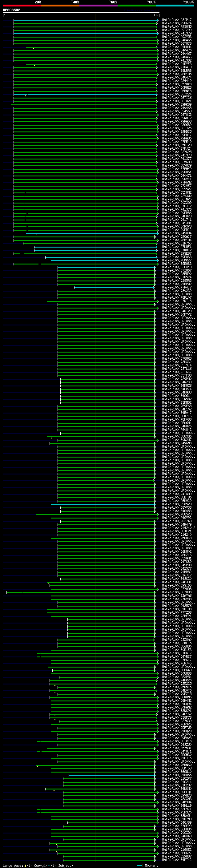
Task: Select the UniRef100_B1P765 label
Action: [176, 243]
